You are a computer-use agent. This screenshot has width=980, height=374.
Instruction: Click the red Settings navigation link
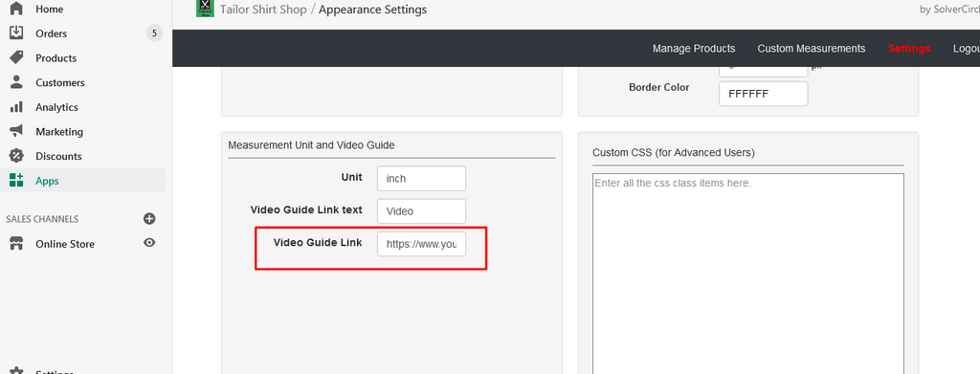click(x=909, y=49)
